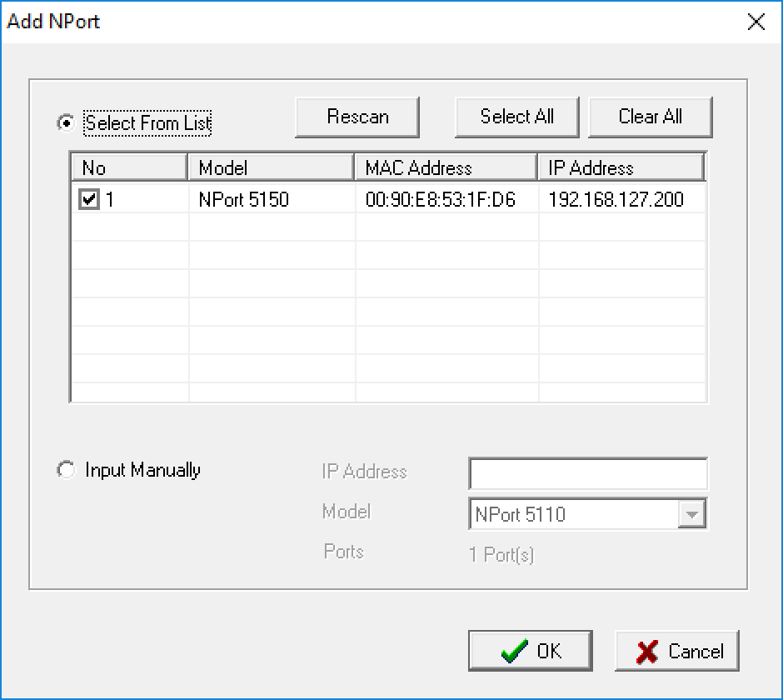Image resolution: width=783 pixels, height=700 pixels.
Task: Uncheck the NPort 5150 row checkbox
Action: point(89,199)
